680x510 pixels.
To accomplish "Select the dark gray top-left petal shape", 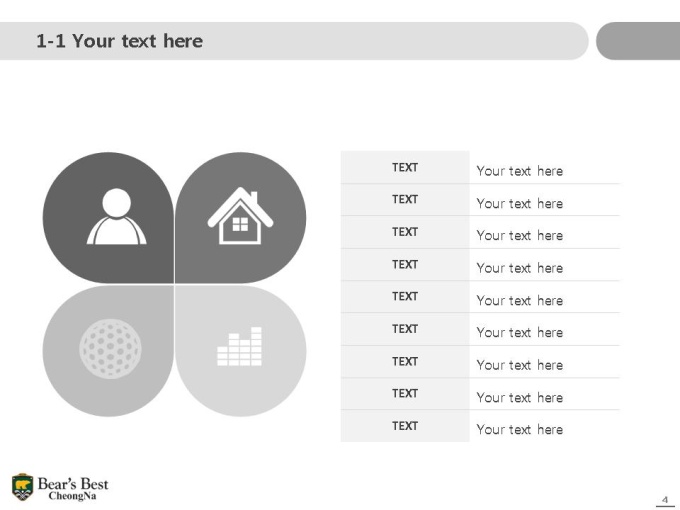I will (108, 218).
